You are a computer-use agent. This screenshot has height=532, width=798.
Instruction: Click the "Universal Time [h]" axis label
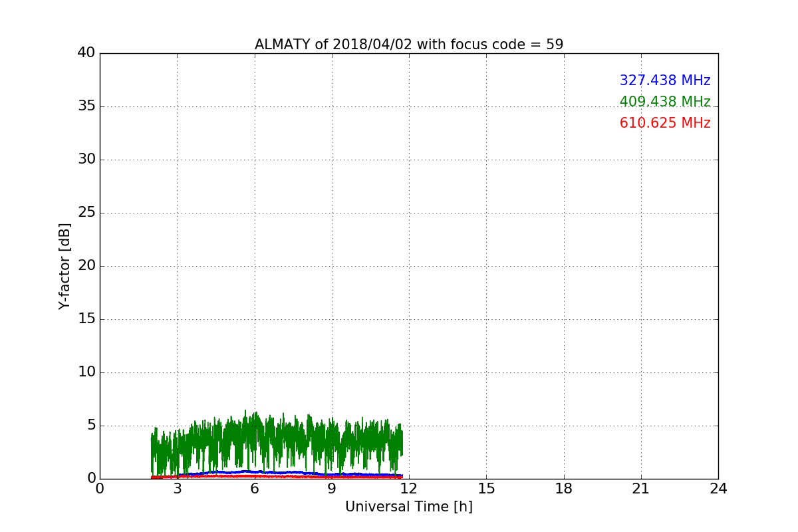point(409,507)
